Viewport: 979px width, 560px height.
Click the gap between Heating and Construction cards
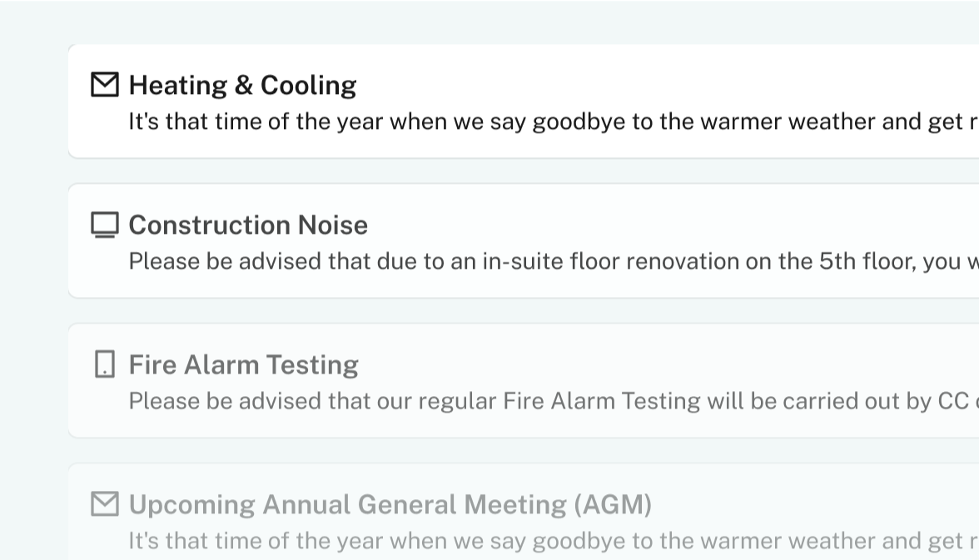point(499,171)
